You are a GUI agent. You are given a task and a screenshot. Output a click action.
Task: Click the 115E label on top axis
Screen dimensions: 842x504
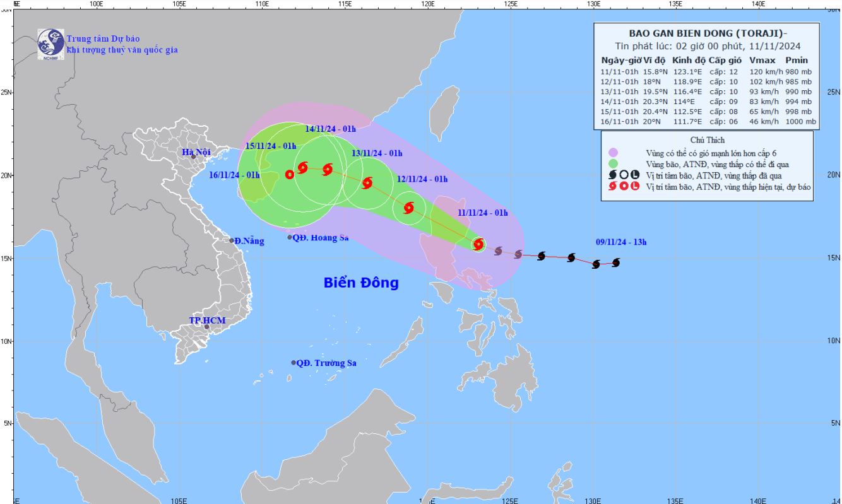click(345, 4)
